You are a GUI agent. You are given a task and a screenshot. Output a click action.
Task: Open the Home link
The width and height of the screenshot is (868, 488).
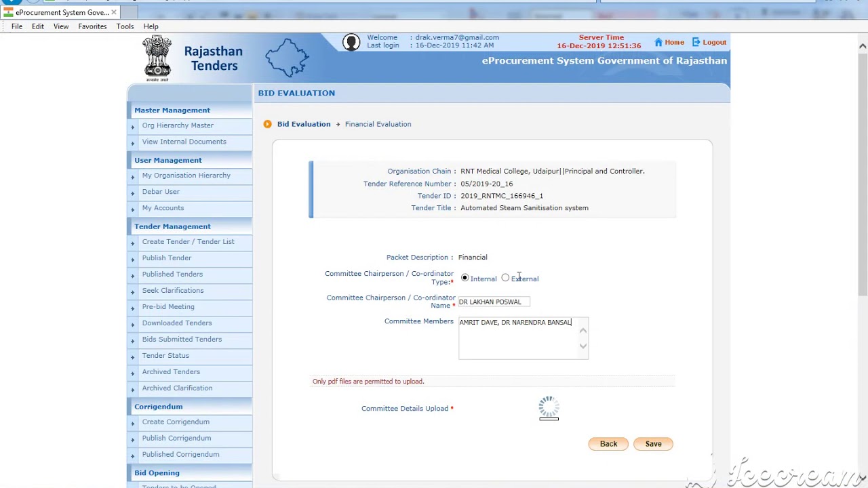(674, 42)
